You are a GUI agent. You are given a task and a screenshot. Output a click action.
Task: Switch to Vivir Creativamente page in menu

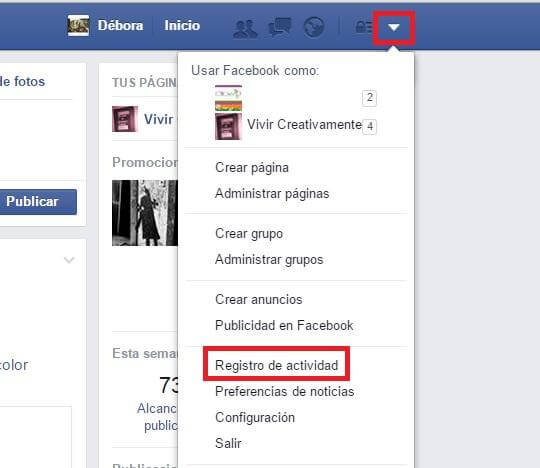coord(304,125)
